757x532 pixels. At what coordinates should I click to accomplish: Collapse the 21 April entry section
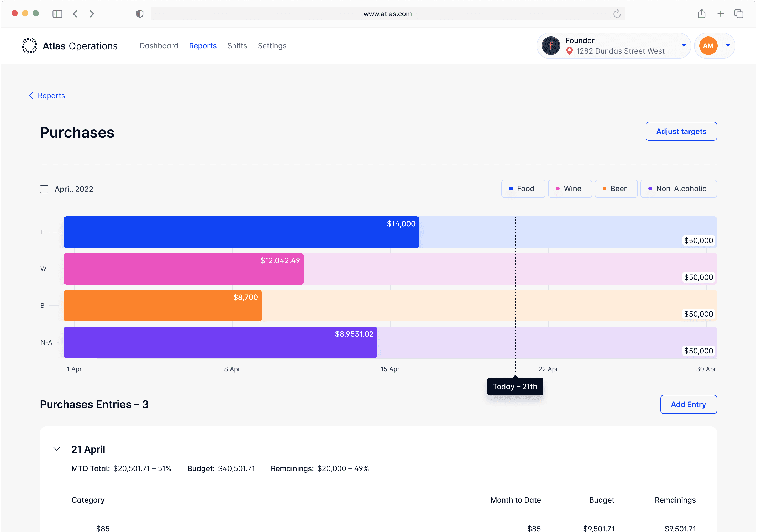pyautogui.click(x=57, y=449)
